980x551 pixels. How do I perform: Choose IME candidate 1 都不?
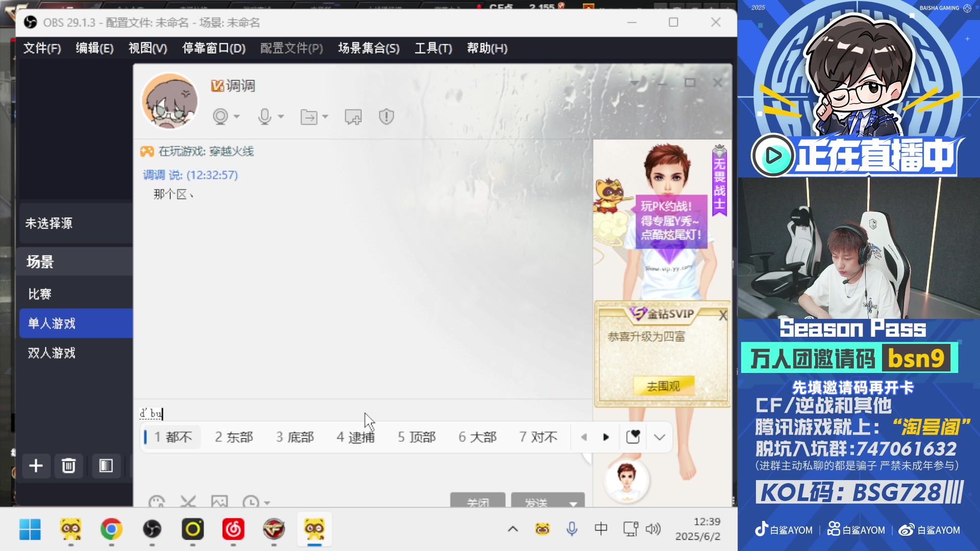(173, 437)
